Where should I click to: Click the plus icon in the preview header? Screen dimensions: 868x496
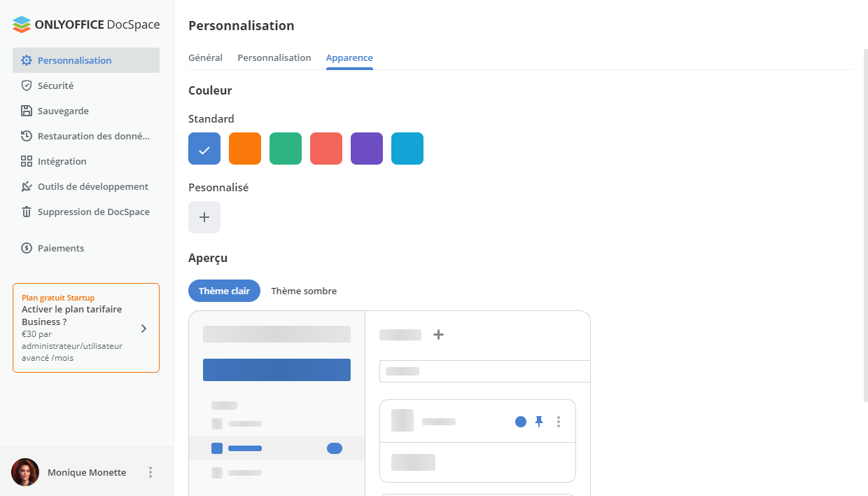[439, 335]
